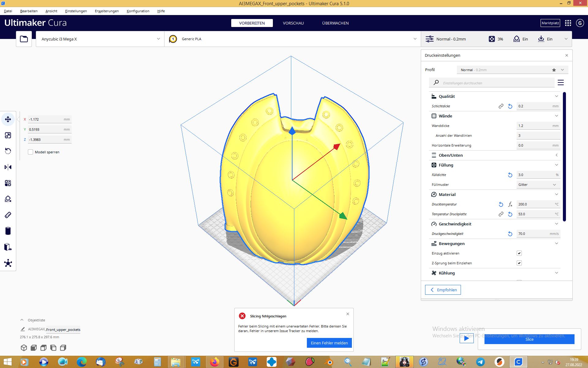Open the Generic PLA material dropdown
The width and height of the screenshot is (588, 368).
pyautogui.click(x=292, y=39)
